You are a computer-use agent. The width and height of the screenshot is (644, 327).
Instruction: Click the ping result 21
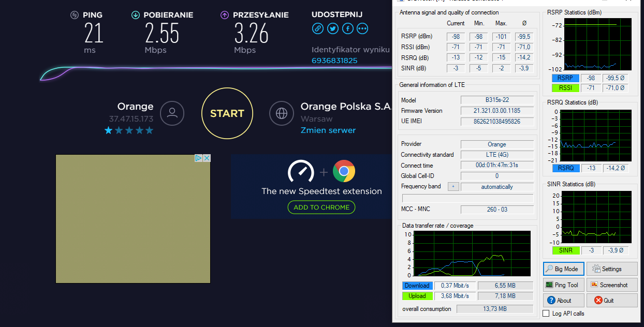[x=94, y=33]
